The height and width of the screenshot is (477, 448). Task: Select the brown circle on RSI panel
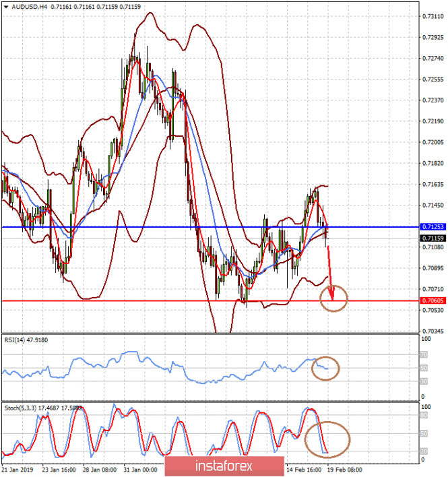click(327, 367)
